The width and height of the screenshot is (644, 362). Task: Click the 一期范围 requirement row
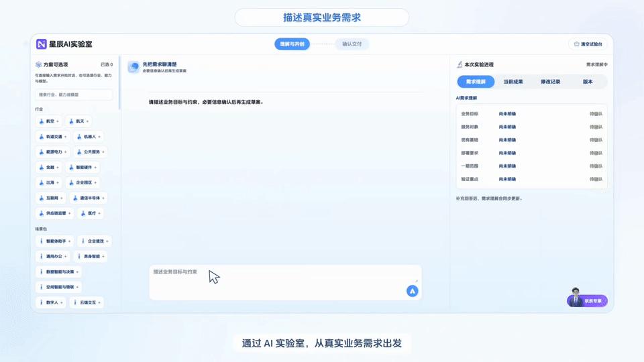click(x=531, y=166)
